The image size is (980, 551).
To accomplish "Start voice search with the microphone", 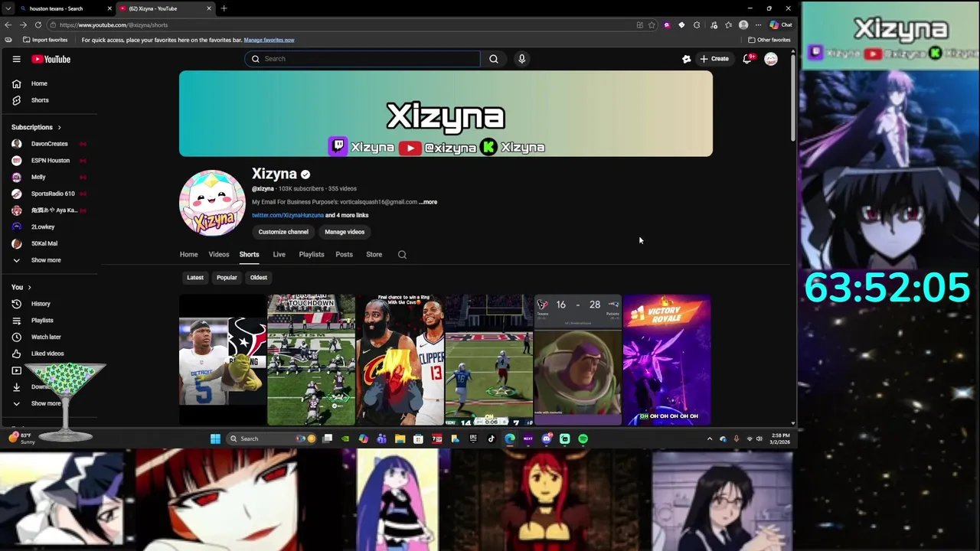I will [x=521, y=59].
